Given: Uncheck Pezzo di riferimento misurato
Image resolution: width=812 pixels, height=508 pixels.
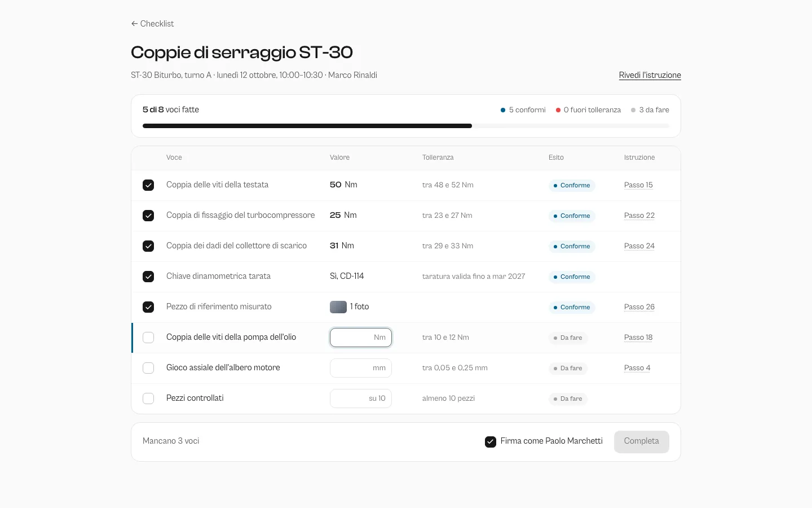Looking at the screenshot, I should tap(148, 307).
